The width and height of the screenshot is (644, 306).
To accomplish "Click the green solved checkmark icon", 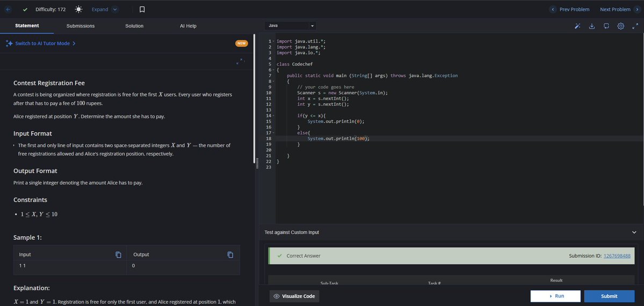I will [x=25, y=10].
